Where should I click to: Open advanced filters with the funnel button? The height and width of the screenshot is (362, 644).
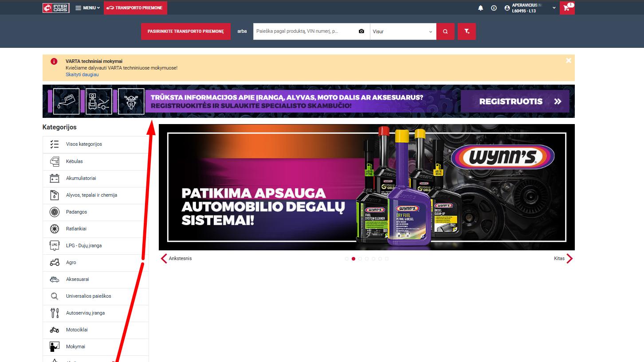(467, 31)
